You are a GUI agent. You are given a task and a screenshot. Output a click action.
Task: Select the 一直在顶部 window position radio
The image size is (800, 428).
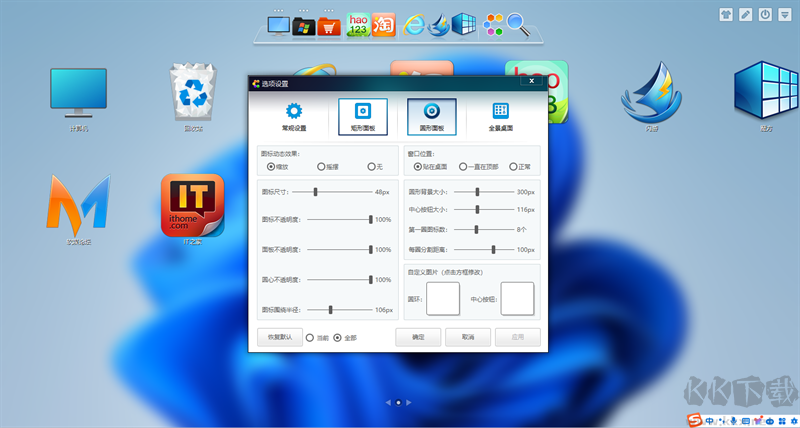coord(463,166)
